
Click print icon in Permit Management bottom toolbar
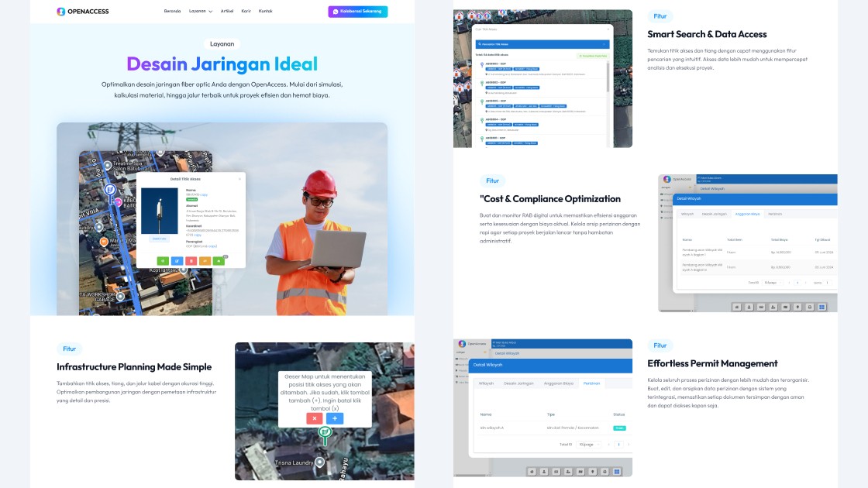(604, 472)
